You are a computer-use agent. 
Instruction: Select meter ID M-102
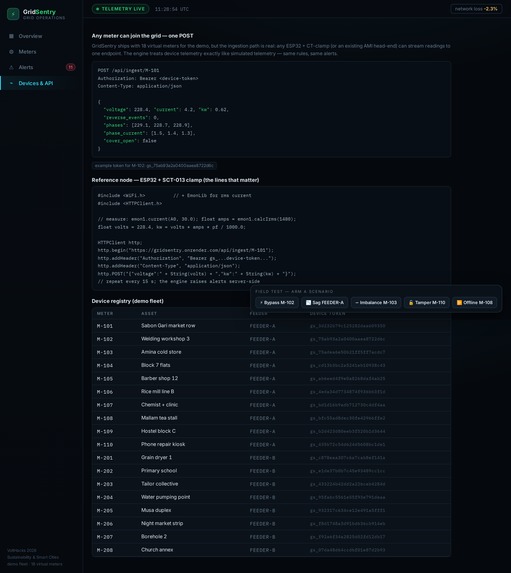point(105,339)
